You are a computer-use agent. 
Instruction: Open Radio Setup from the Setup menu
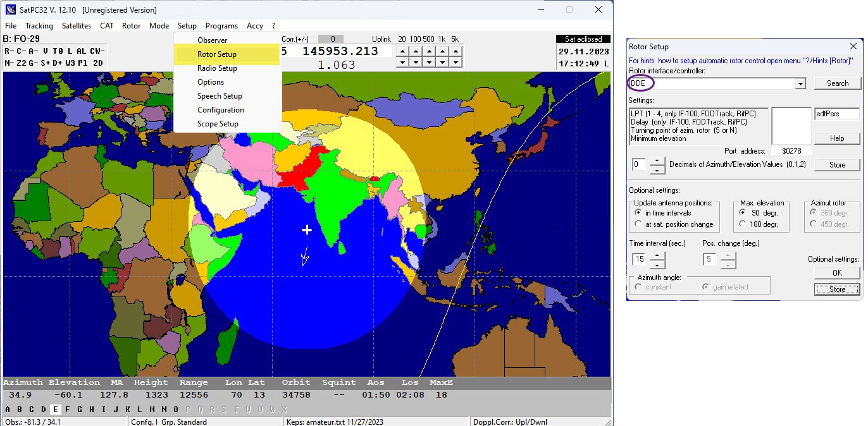tap(217, 68)
